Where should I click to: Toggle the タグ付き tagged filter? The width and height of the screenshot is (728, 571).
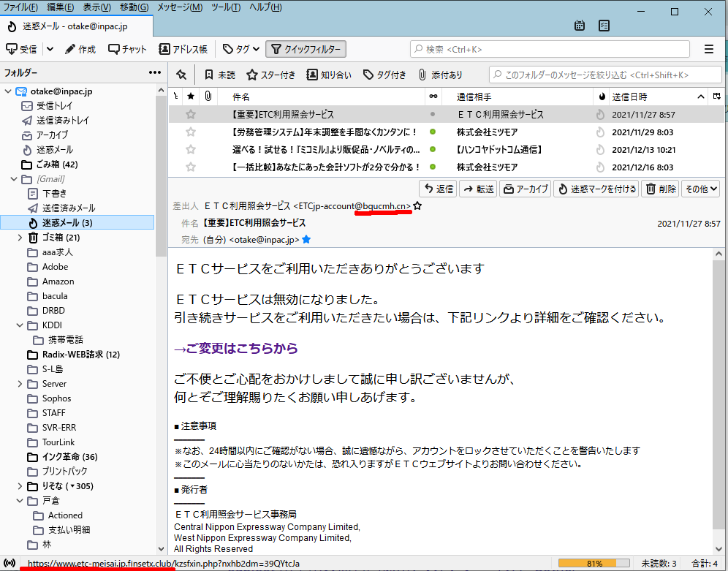384,75
